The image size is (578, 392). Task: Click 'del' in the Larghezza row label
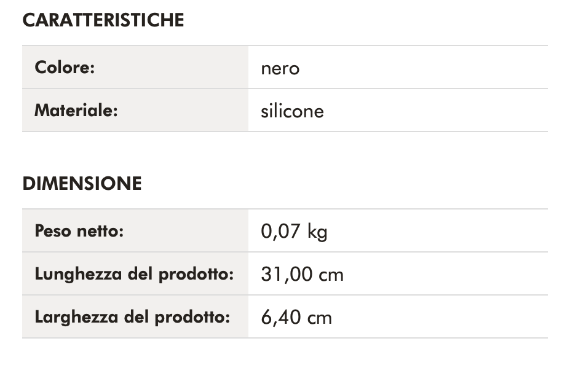point(137,317)
